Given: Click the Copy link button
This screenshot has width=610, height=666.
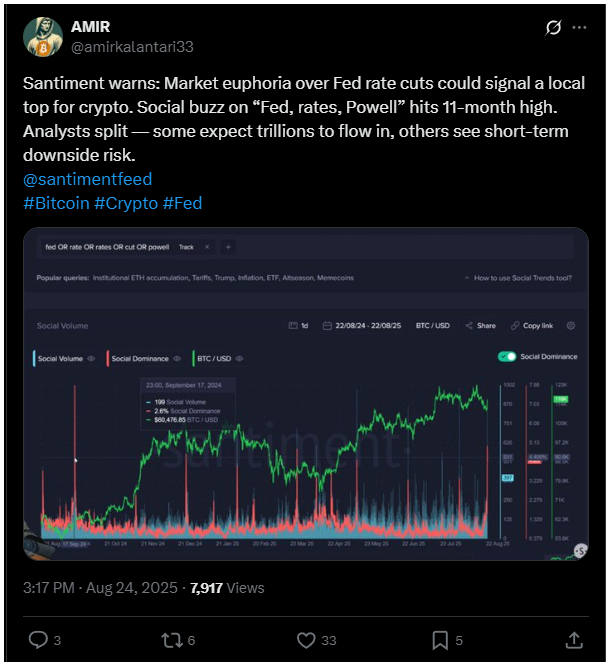Looking at the screenshot, I should (532, 326).
